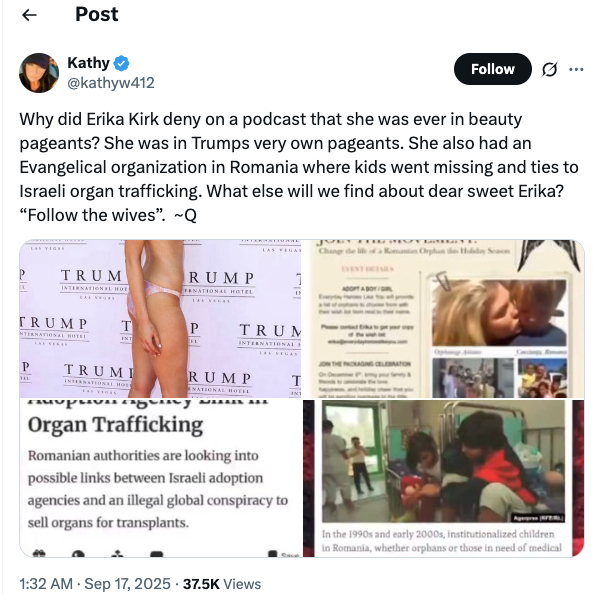This screenshot has height=594, width=593.
Task: Open the hospital children photo
Action: click(443, 478)
